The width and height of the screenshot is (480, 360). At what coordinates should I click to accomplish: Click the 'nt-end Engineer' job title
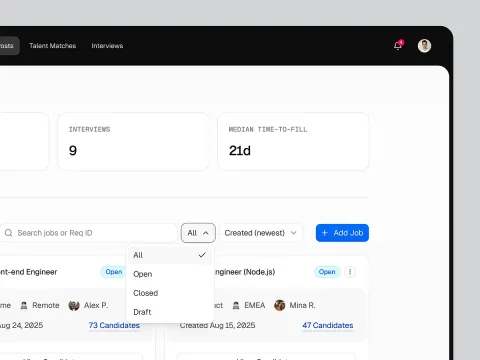pyautogui.click(x=28, y=272)
